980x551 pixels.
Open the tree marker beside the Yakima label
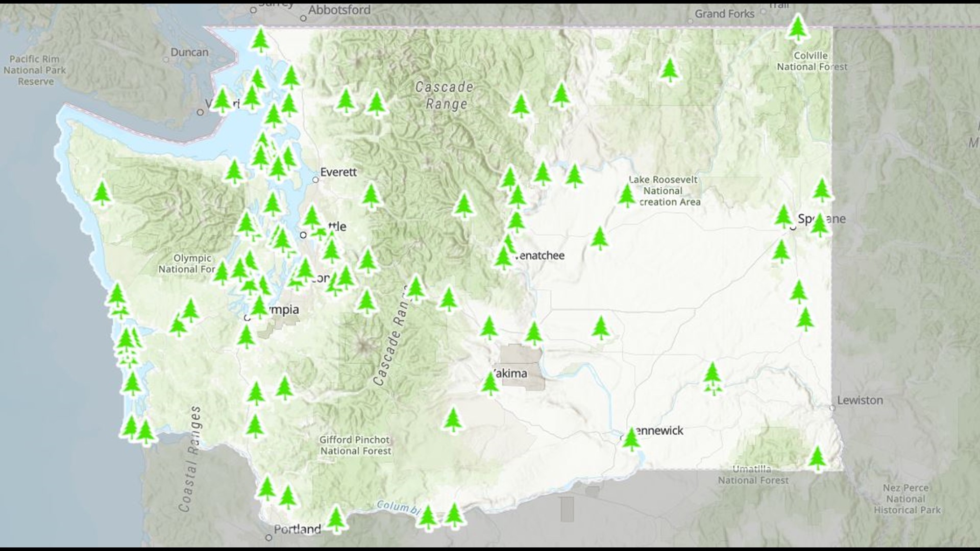click(490, 384)
